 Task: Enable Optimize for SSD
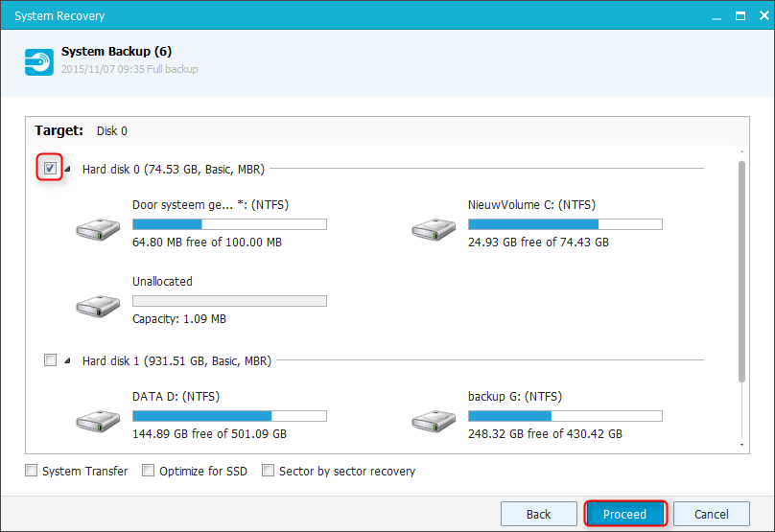coord(148,471)
